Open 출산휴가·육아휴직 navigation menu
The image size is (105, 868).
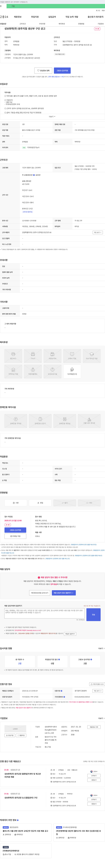click(96, 17)
